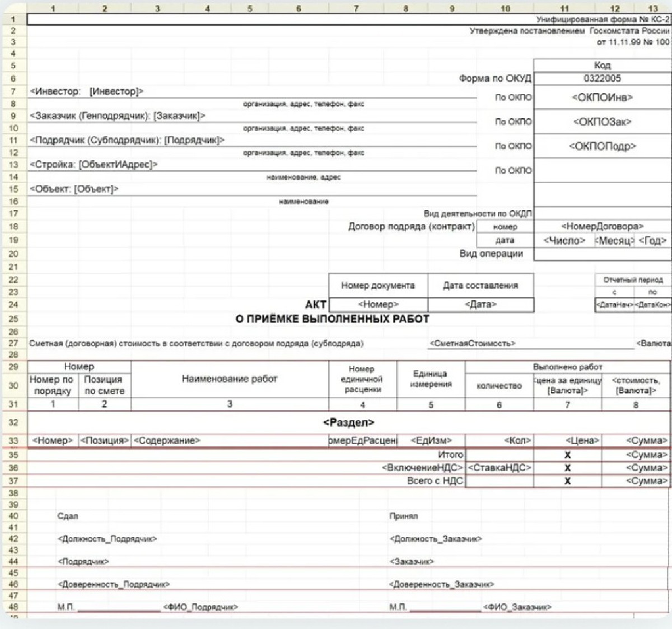Screen dimensions: 672x629
Task: Select column header 10
Action: coord(505,8)
